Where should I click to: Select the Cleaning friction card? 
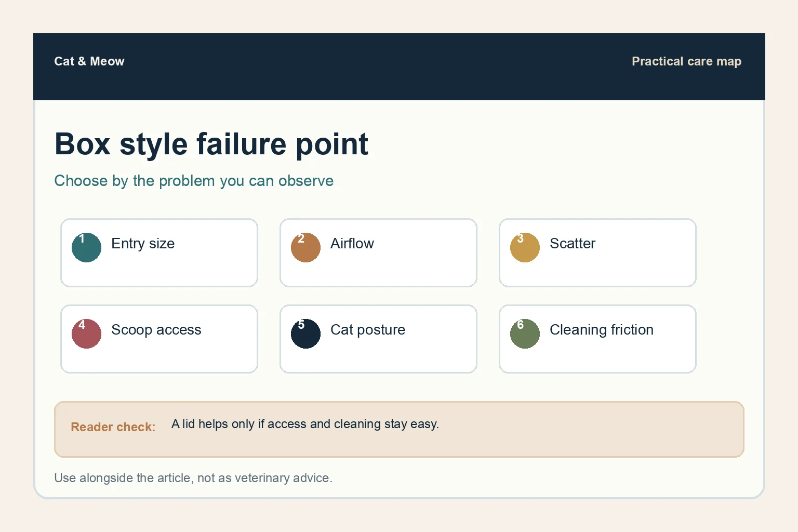coord(597,339)
